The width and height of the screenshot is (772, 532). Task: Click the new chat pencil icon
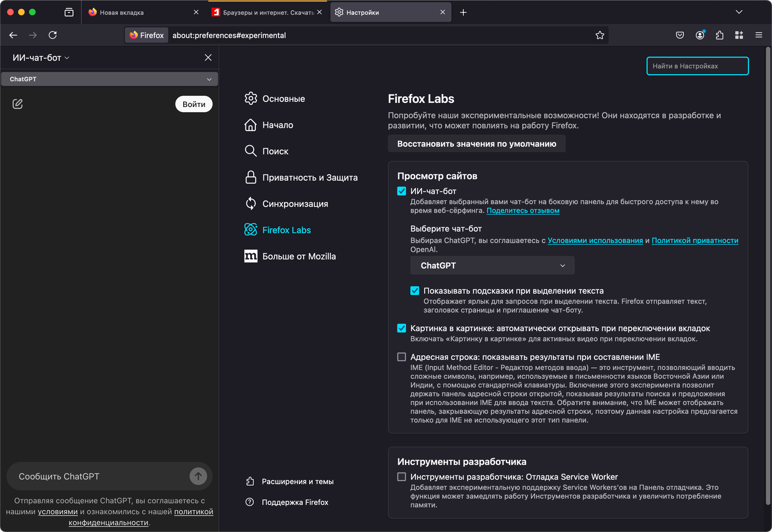17,104
